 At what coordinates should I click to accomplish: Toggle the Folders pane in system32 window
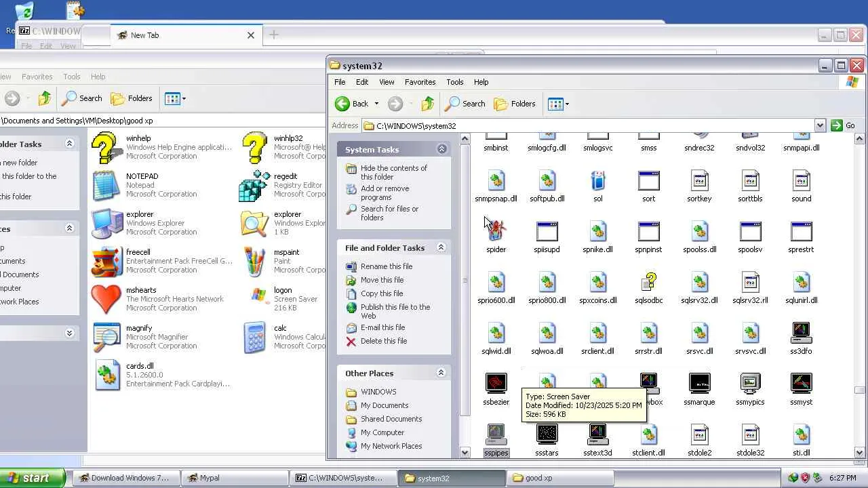[x=515, y=104]
